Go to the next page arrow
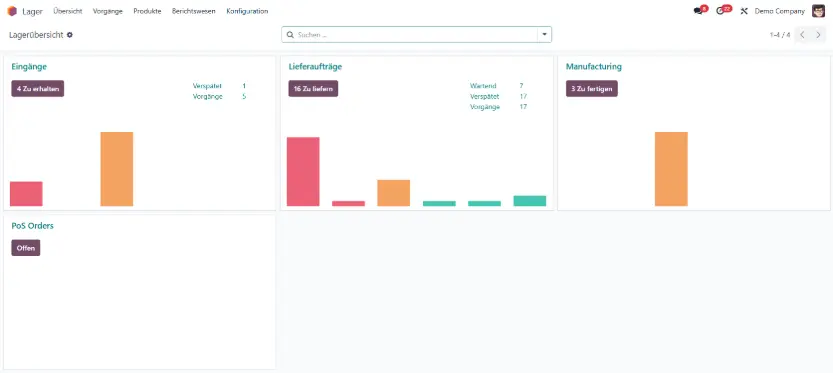The image size is (833, 373). click(x=819, y=35)
